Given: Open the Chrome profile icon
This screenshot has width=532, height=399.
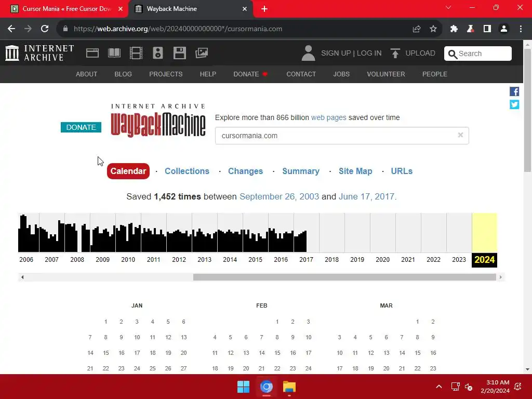Looking at the screenshot, I should tap(504, 29).
